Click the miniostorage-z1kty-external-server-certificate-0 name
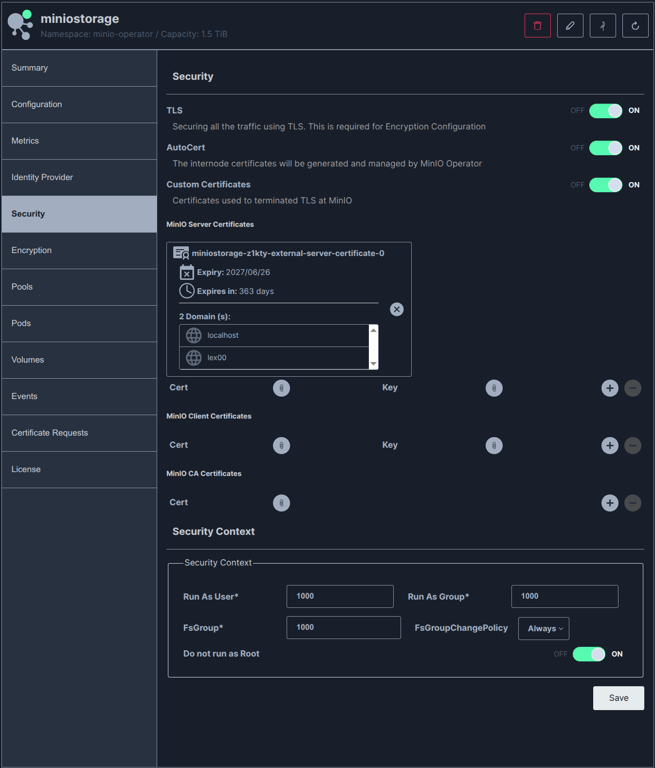655x768 pixels. click(x=288, y=253)
